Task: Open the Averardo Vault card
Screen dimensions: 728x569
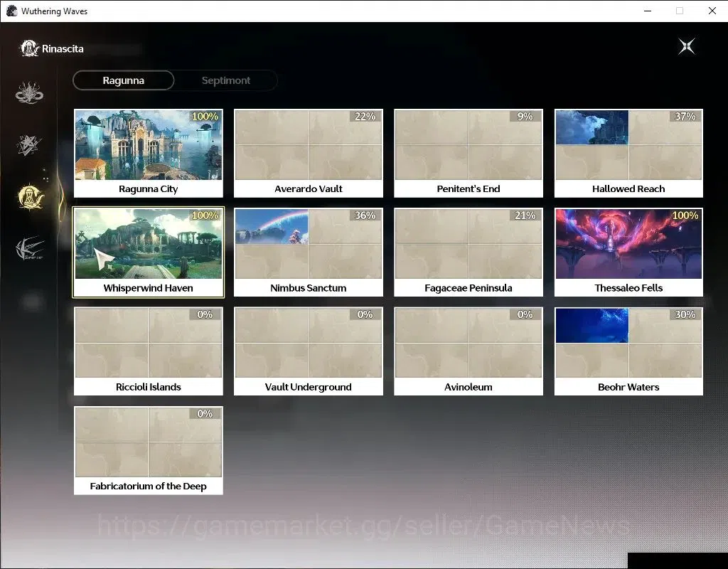Action: (309, 154)
